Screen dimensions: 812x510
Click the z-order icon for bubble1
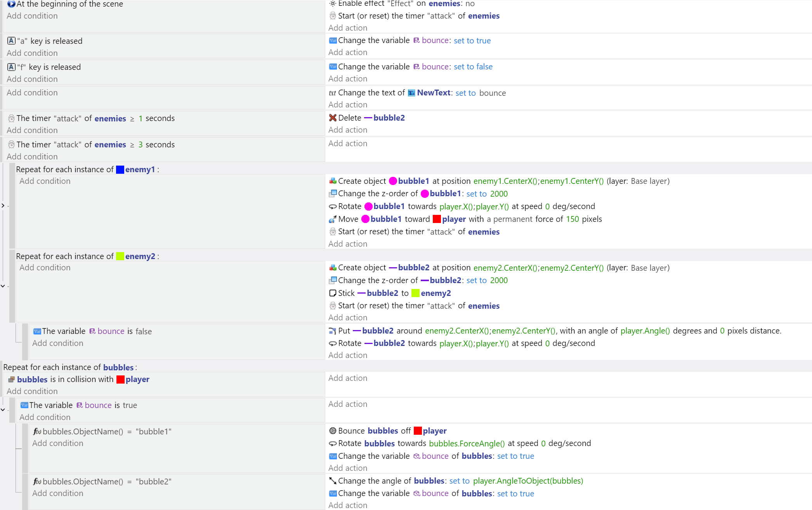[x=333, y=194]
